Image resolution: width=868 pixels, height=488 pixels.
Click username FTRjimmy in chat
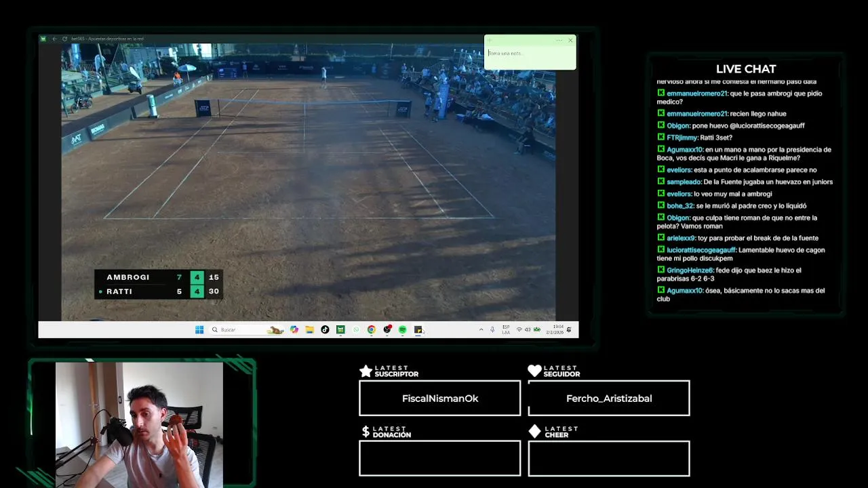682,138
